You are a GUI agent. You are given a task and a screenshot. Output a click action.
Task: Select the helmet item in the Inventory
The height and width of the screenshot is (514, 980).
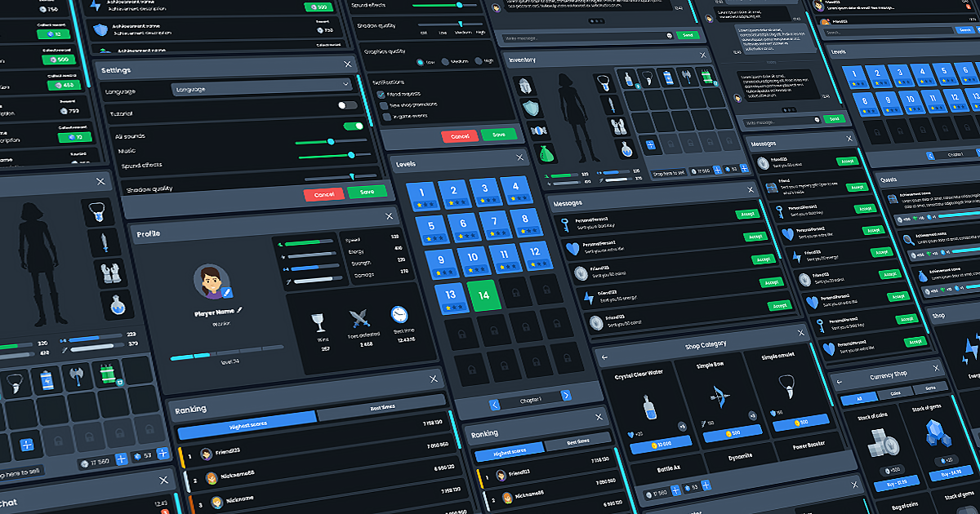point(524,86)
